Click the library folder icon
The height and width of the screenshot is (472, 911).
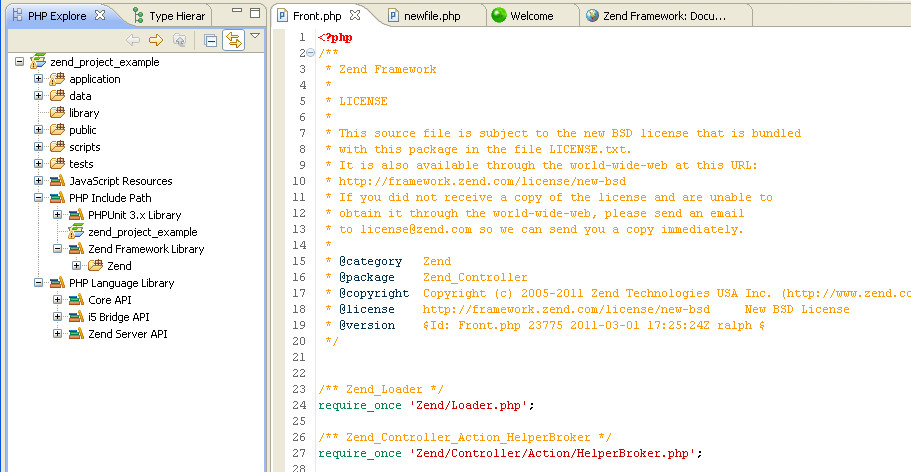coord(57,113)
